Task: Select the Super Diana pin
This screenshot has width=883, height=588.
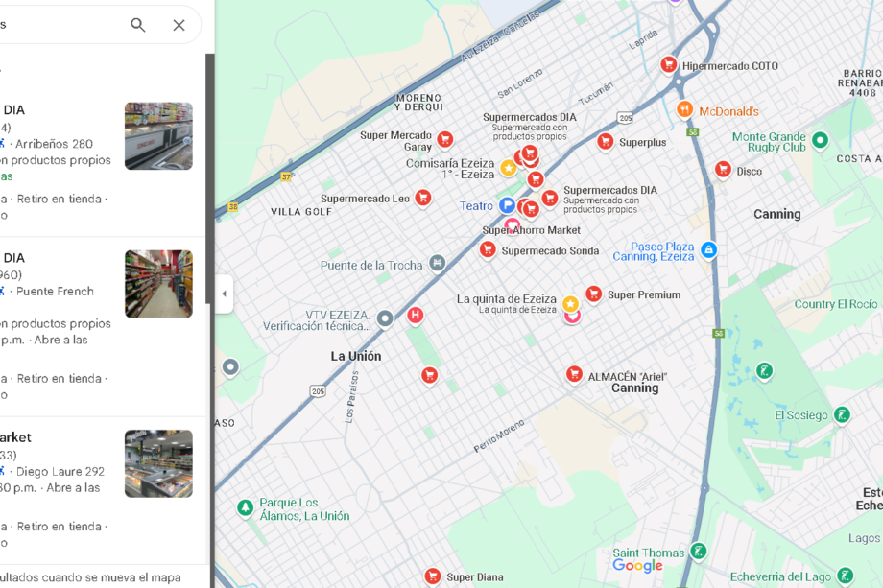Action: (x=433, y=576)
